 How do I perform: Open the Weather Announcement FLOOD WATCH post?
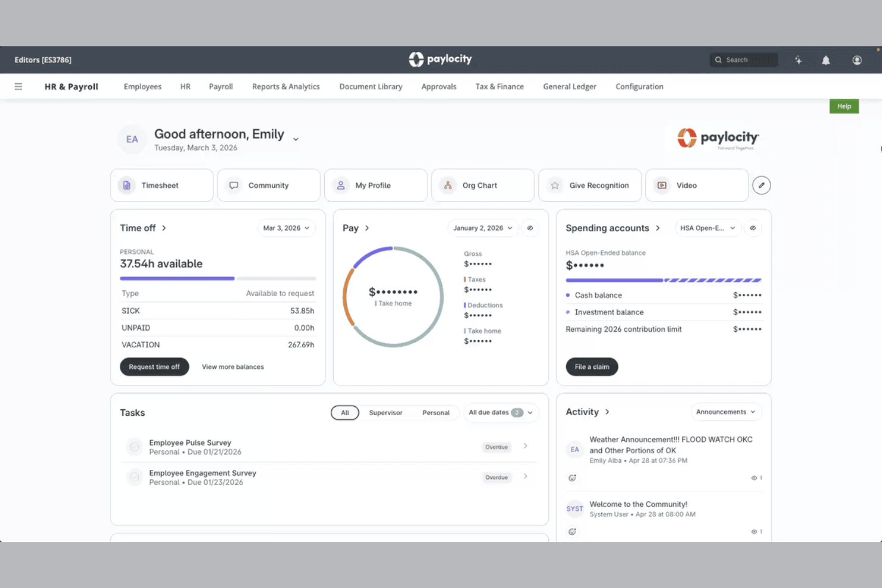click(671, 445)
